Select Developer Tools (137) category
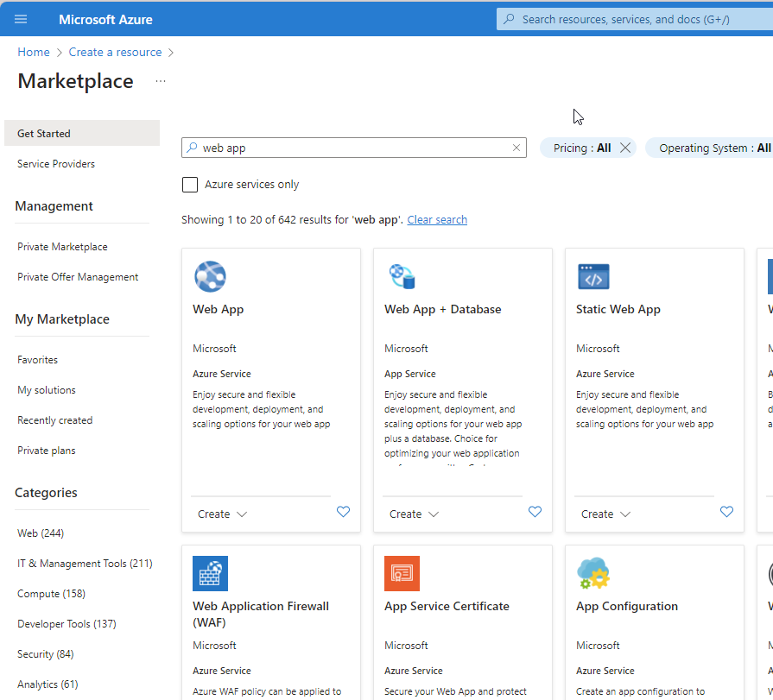 coord(67,624)
